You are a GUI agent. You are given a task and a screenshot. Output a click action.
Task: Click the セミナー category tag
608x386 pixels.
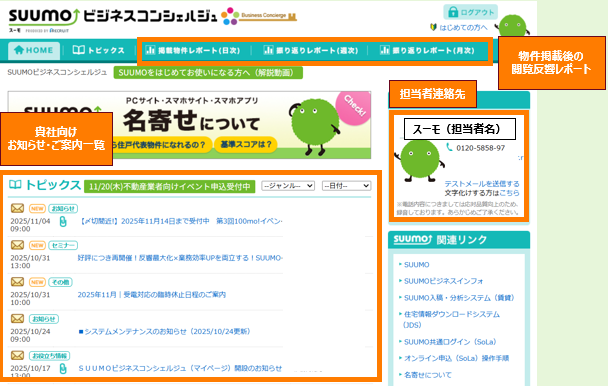pos(63,245)
